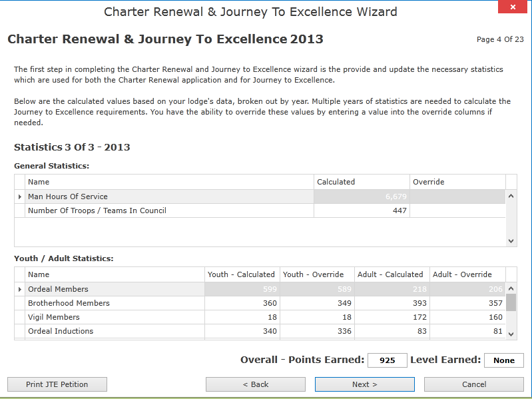
Task: Cancel the wizard
Action: point(474,384)
